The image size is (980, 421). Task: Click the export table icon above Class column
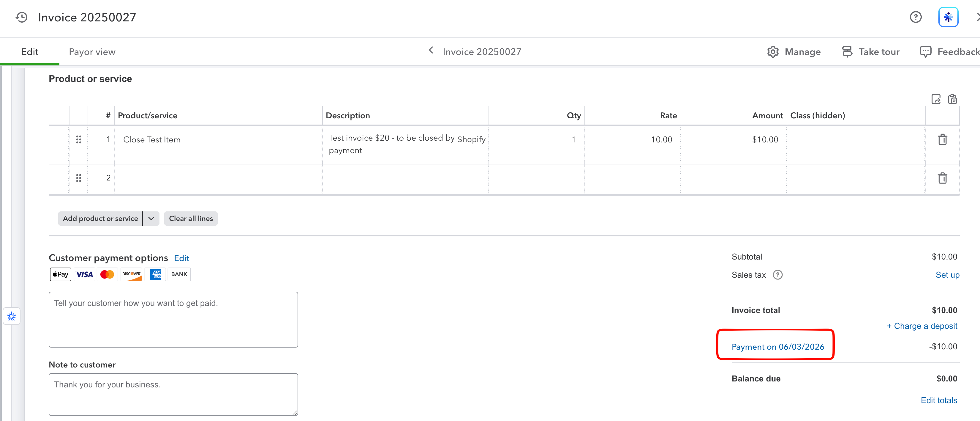pyautogui.click(x=936, y=99)
